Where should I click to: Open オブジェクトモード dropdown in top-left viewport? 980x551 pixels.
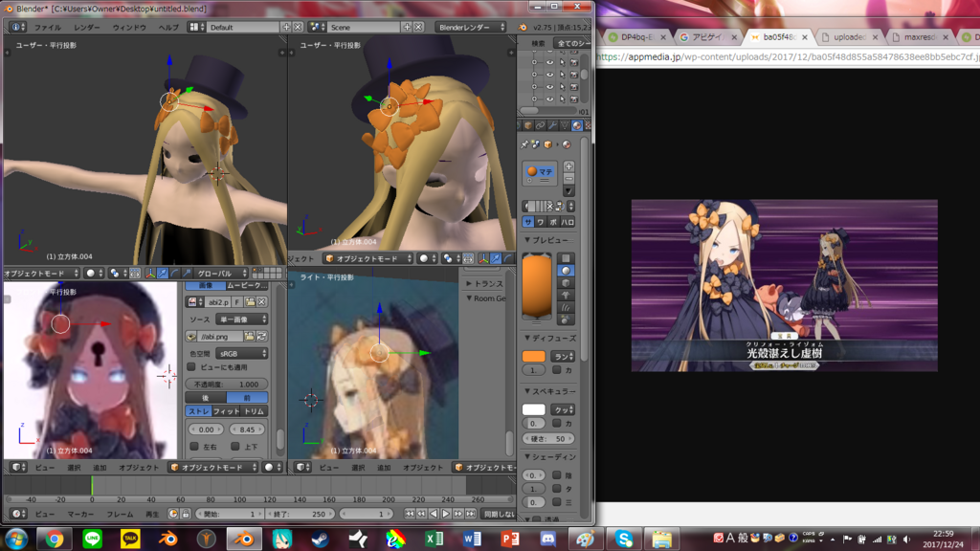(x=42, y=273)
